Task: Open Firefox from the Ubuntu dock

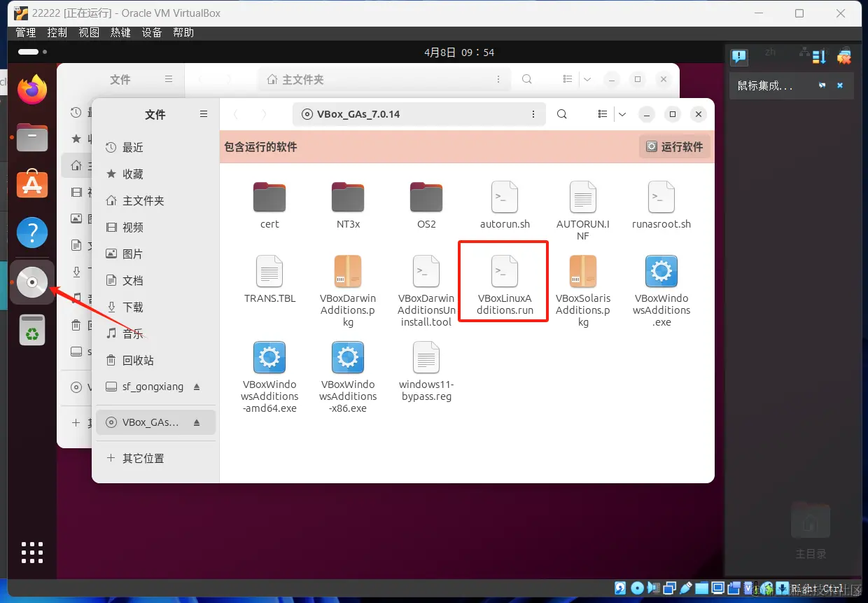Action: 32,89
